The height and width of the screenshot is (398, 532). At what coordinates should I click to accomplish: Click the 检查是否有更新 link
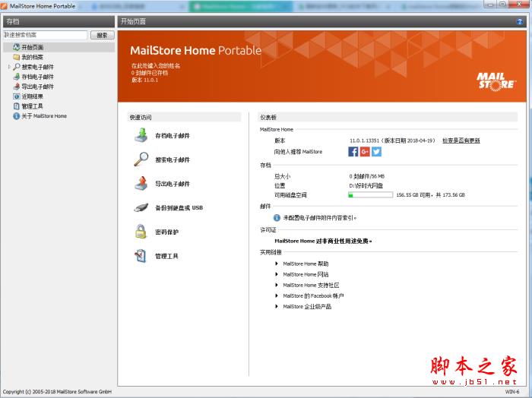[461, 141]
